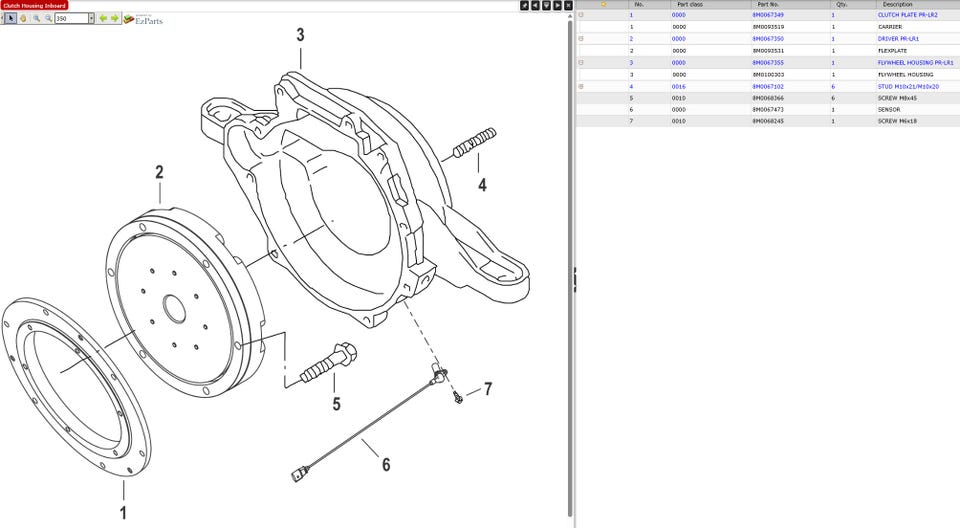Viewport: 960px width, 528px height.
Task: Click the black X panel button
Action: click(568, 5)
